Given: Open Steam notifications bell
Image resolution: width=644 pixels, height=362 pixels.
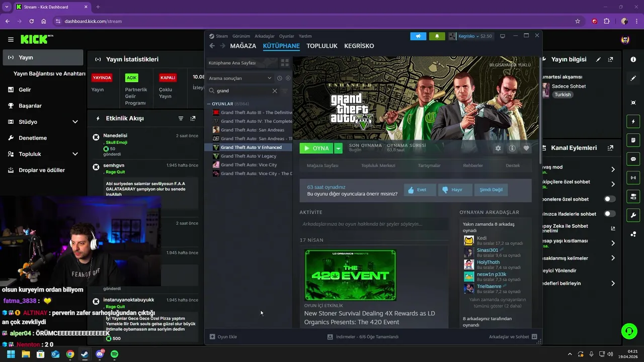Looking at the screenshot, I should point(437,36).
